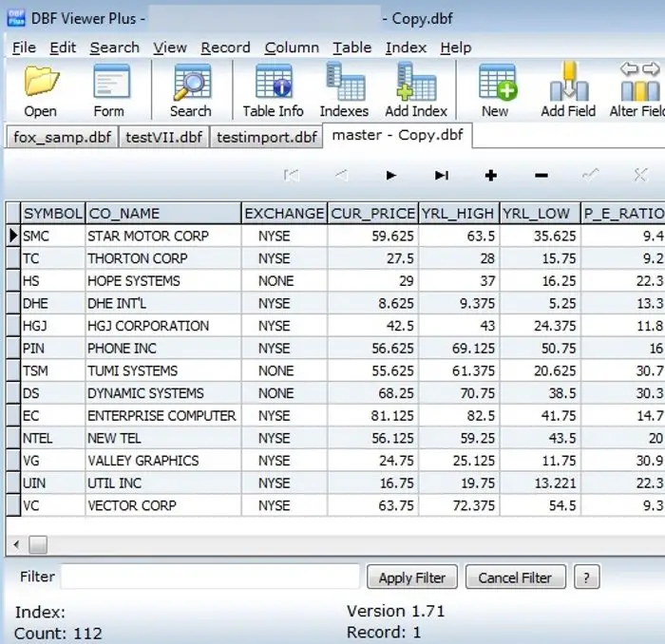Select the HOPE SYSTEMS cell
The image size is (665, 644).
click(163, 280)
